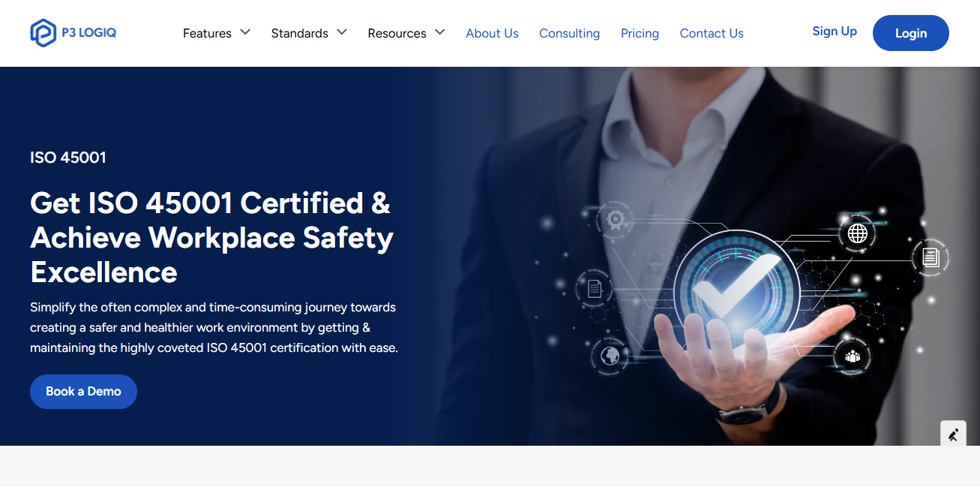Open the accessibility widget icon
This screenshot has width=980, height=487.
[x=953, y=434]
